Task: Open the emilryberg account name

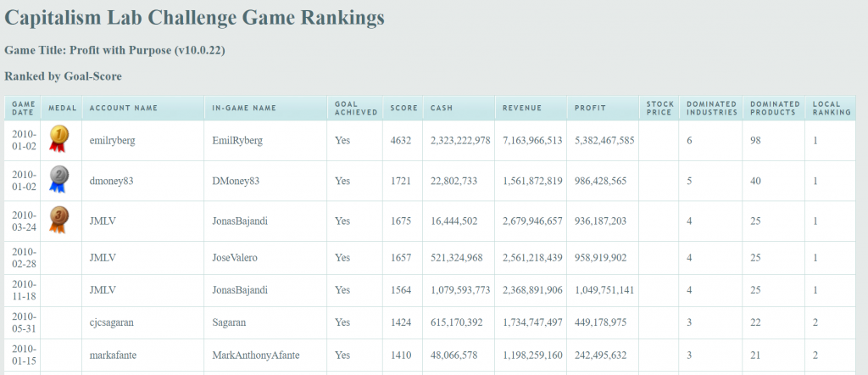Action: (x=113, y=141)
